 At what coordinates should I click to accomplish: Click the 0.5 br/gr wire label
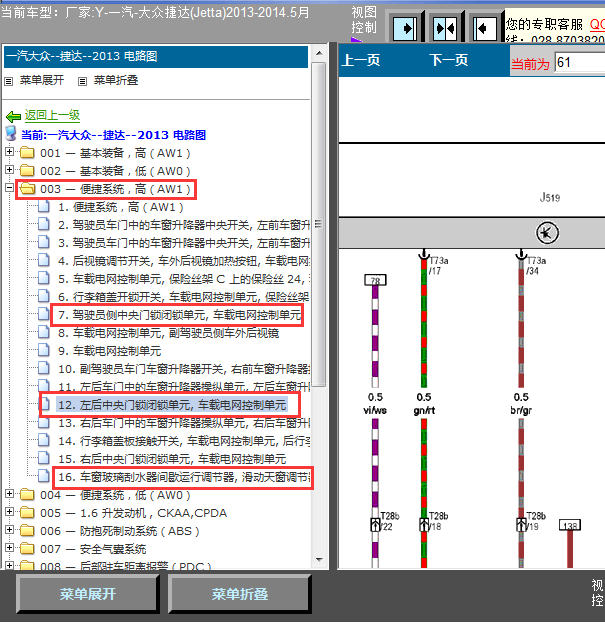click(521, 404)
